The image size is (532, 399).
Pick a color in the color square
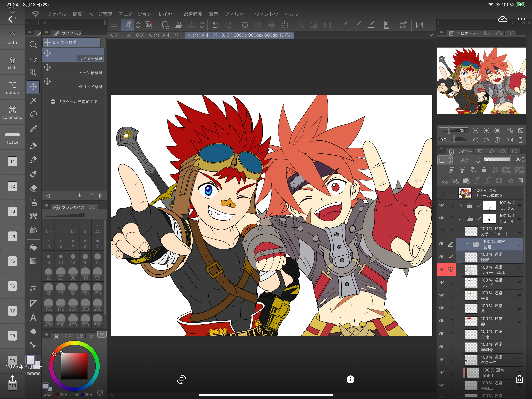(x=74, y=366)
